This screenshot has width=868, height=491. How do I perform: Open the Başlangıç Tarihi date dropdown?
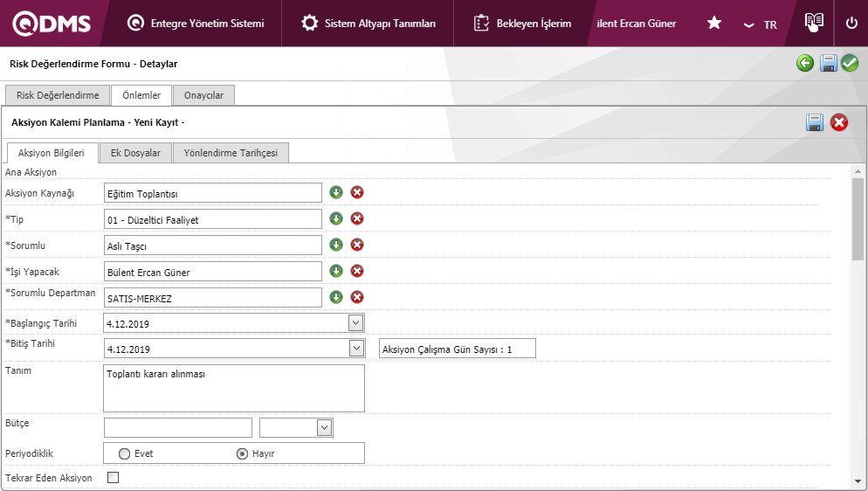[355, 322]
